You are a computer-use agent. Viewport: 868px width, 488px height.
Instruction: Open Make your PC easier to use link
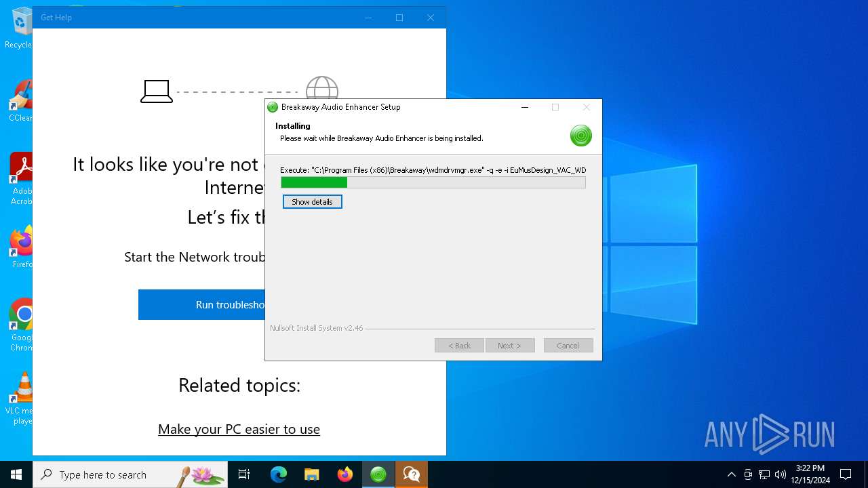239,429
